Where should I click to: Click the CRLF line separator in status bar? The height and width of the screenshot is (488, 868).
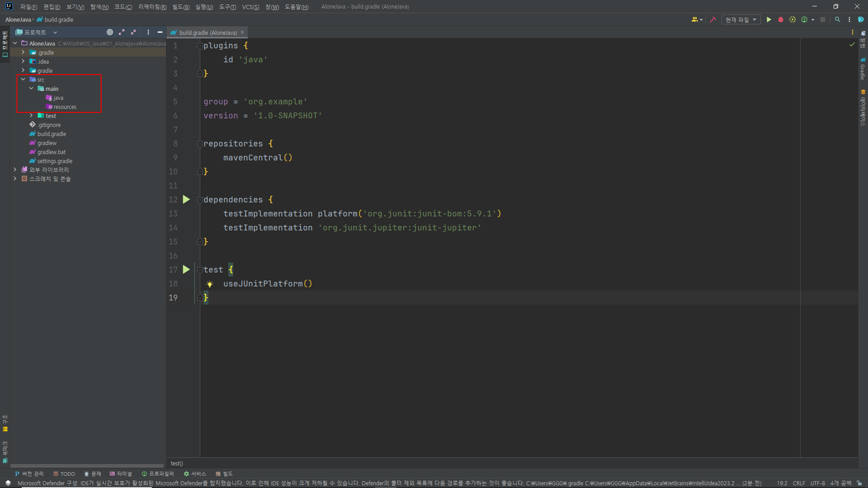799,483
